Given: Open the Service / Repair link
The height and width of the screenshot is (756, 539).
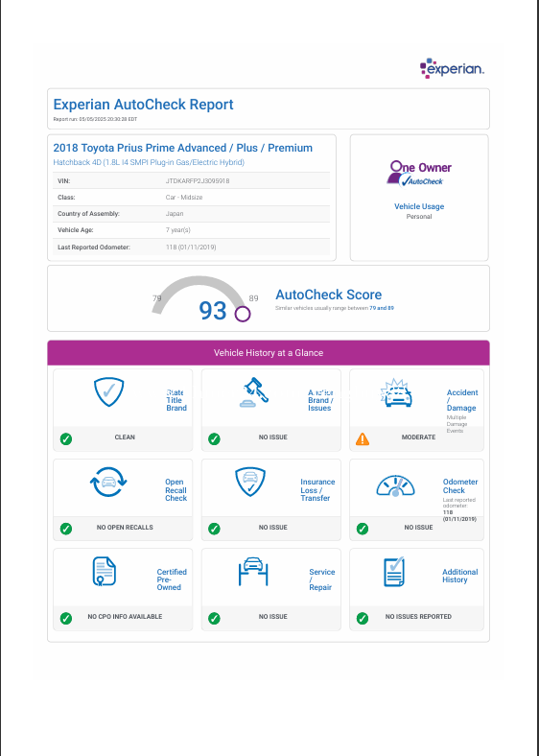Looking at the screenshot, I should pyautogui.click(x=322, y=579).
